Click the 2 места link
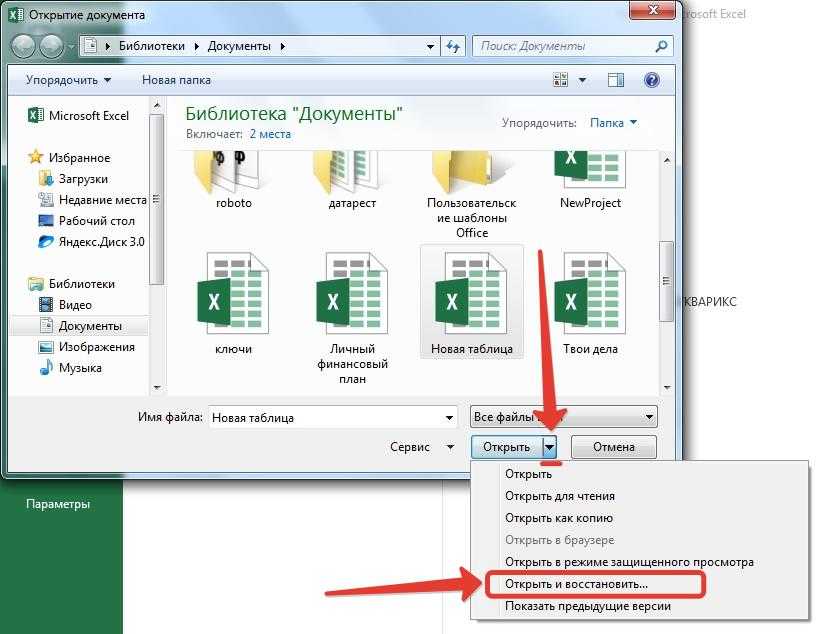This screenshot has width=824, height=634. 270,134
